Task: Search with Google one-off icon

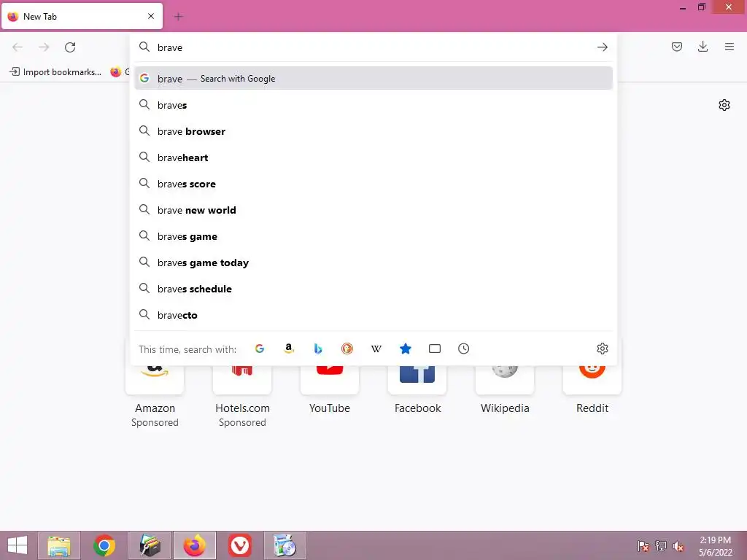Action: tap(260, 349)
